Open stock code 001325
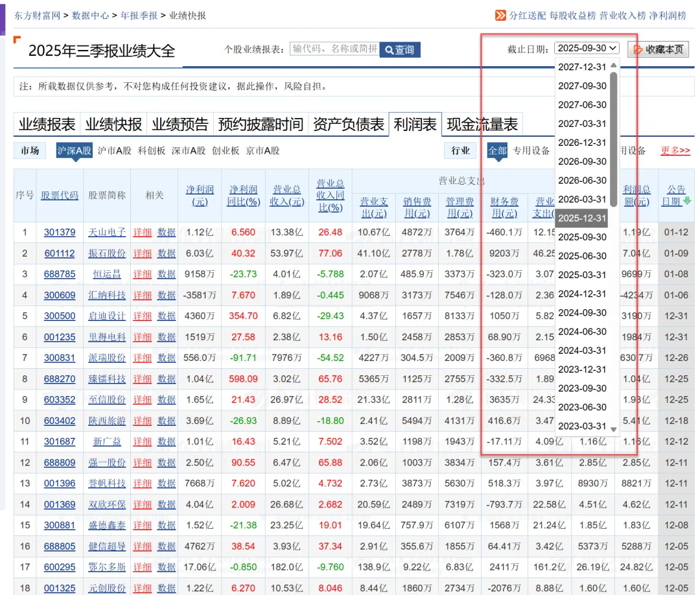Screen dimensions: 700x595 60,589
